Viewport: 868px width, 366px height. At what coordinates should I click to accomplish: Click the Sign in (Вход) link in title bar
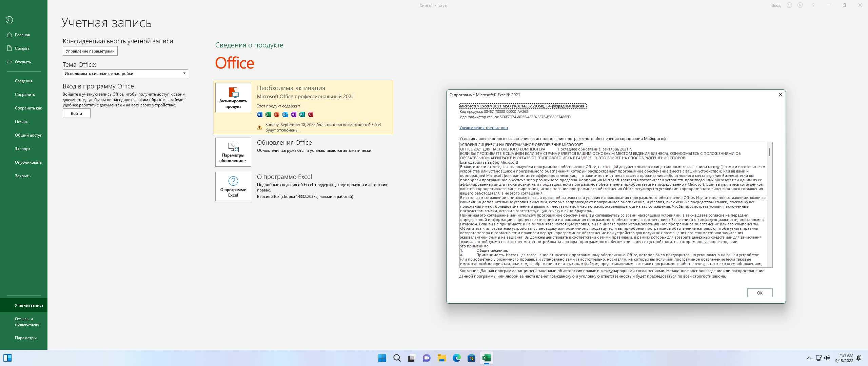(776, 5)
